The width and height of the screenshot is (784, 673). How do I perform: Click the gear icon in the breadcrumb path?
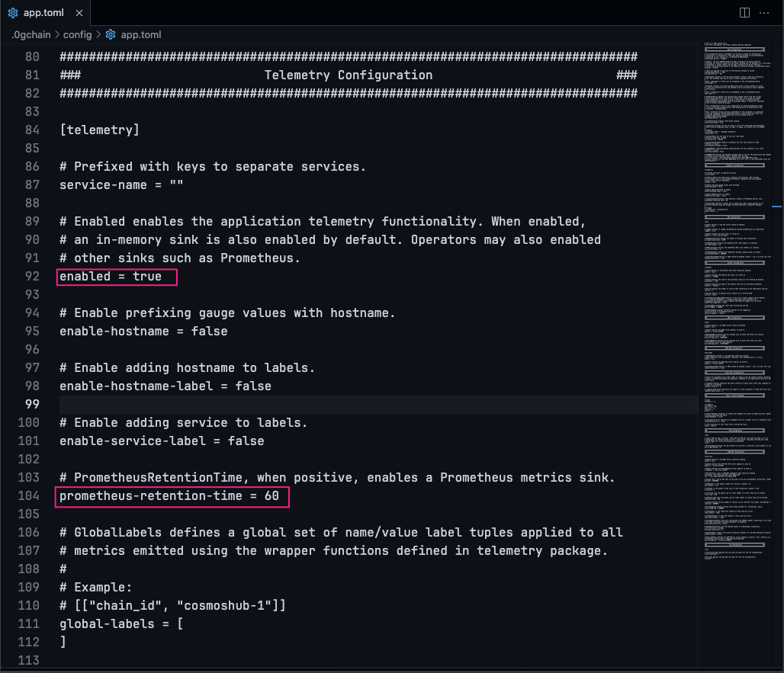tap(111, 34)
